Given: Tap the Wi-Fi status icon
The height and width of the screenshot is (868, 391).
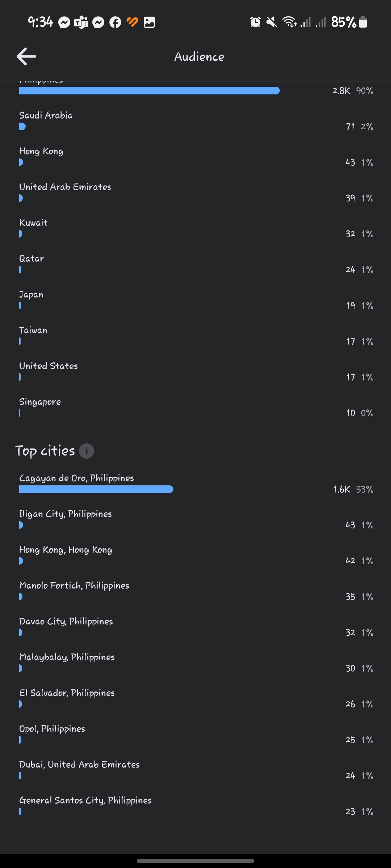Looking at the screenshot, I should pyautogui.click(x=290, y=22).
